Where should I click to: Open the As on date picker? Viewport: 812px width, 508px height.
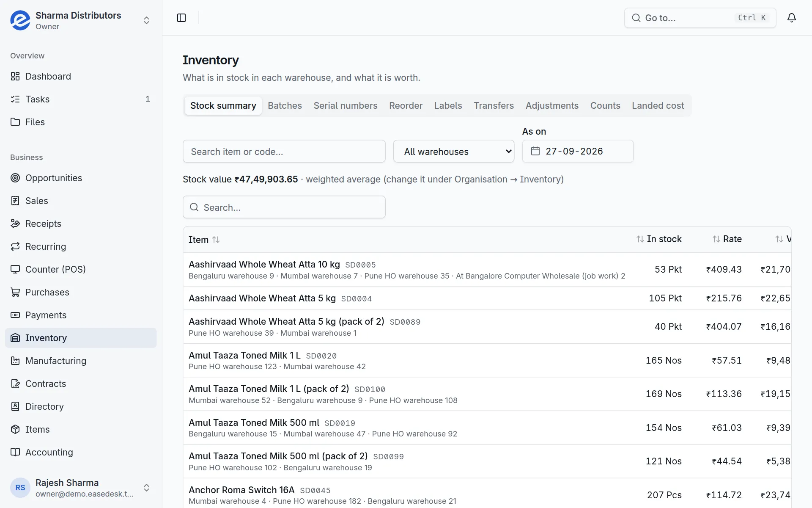[x=578, y=151]
